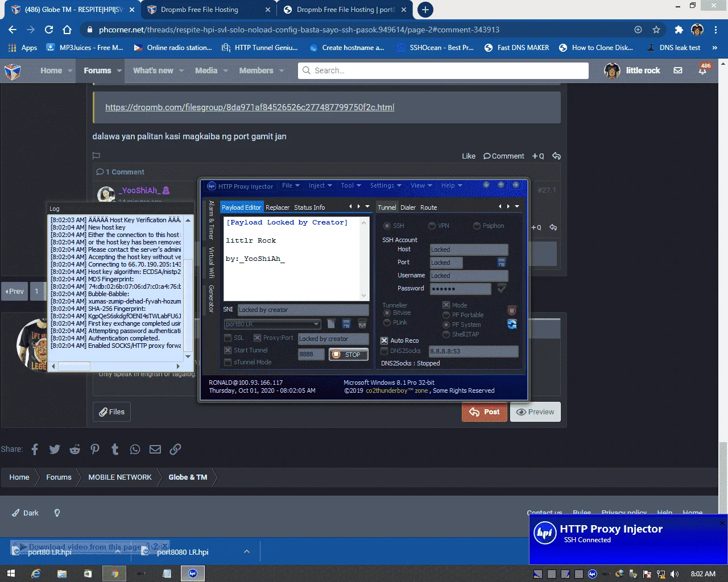Toggle the DNS2Socks checkbox

click(384, 351)
